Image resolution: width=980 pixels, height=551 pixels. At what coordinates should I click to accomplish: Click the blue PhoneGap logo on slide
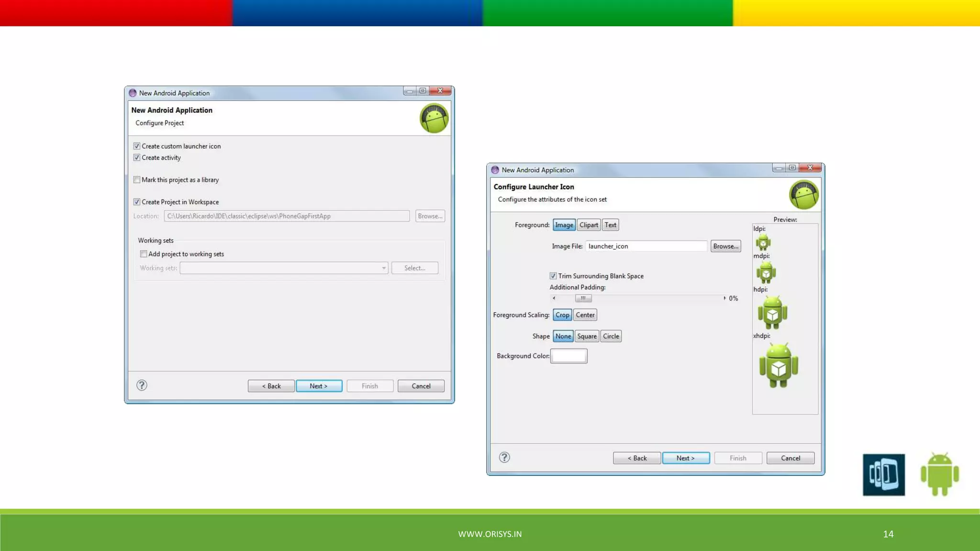click(883, 474)
